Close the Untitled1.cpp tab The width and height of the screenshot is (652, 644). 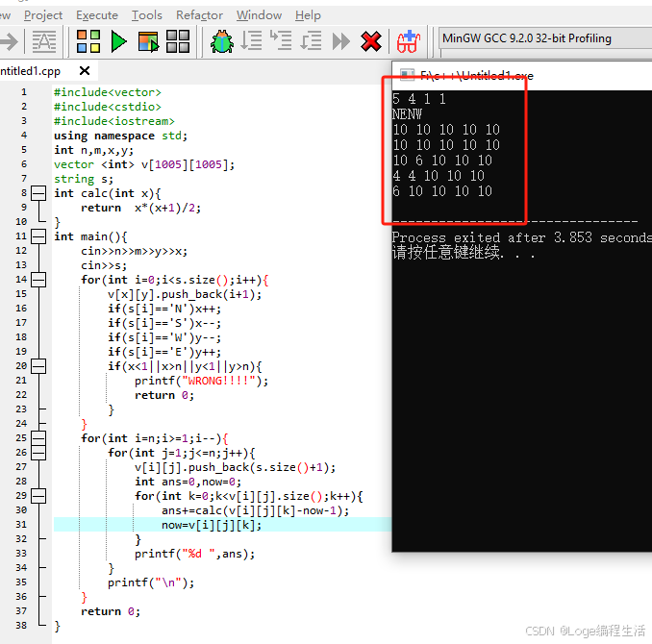click(85, 71)
